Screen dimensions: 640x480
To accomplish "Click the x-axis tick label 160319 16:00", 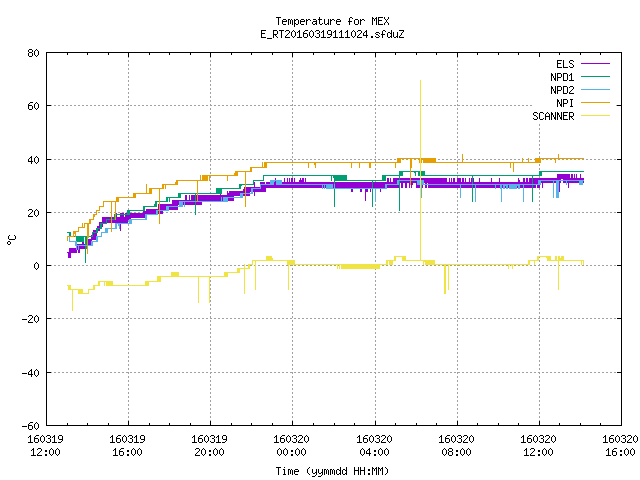I will pyautogui.click(x=127, y=446).
